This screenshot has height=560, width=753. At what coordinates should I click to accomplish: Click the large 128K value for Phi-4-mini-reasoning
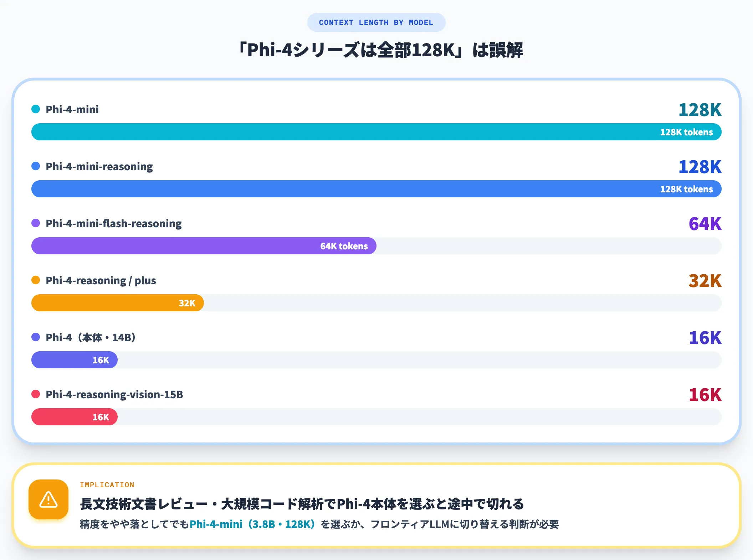pos(700,167)
